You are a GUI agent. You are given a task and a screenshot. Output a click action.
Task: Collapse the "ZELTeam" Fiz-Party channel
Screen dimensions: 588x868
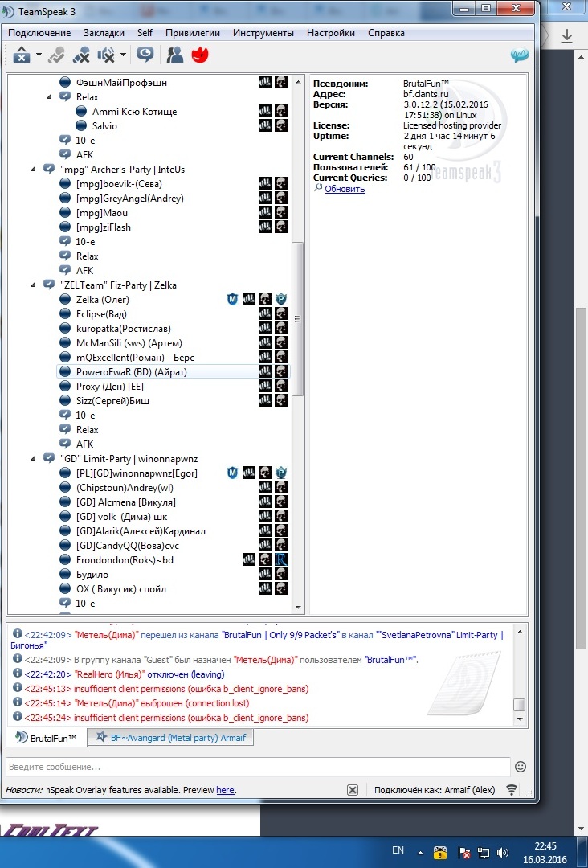tap(33, 285)
